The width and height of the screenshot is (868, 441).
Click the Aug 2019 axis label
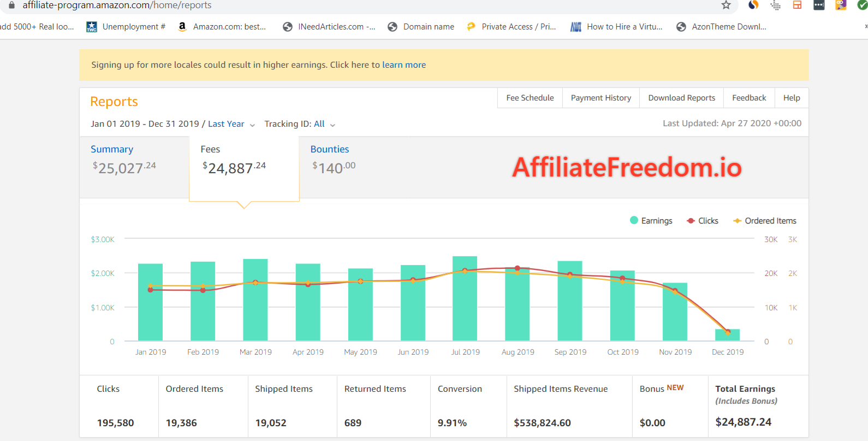click(x=518, y=352)
